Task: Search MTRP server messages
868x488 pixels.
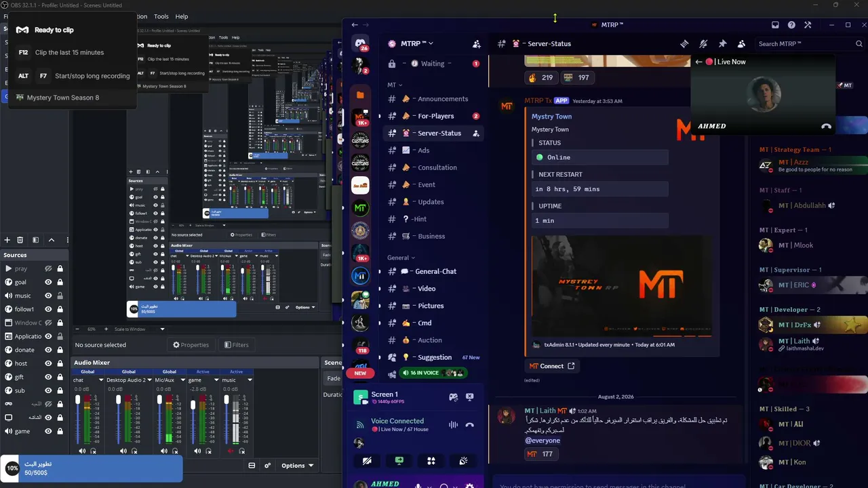Action: point(810,43)
